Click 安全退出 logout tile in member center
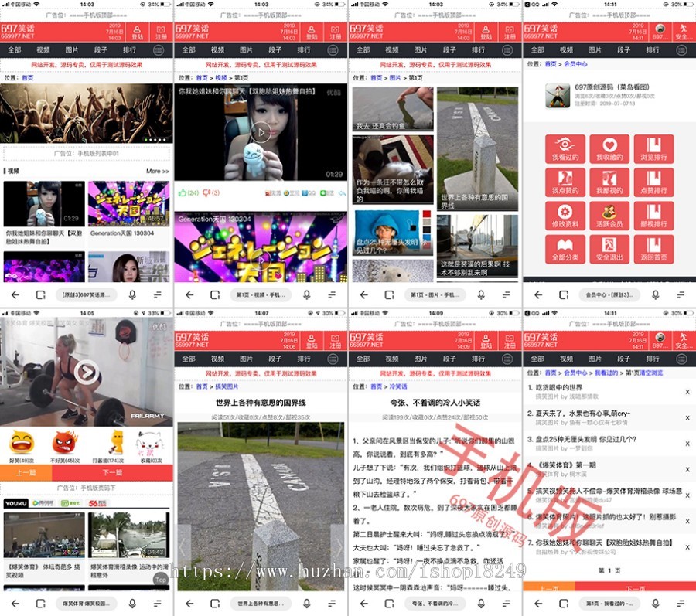 coord(609,249)
